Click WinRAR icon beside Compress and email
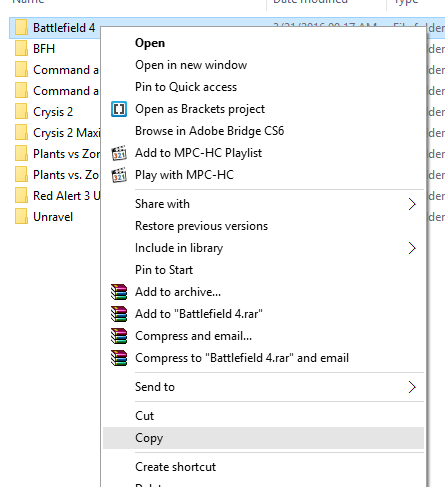The image size is (445, 487). pyautogui.click(x=119, y=336)
